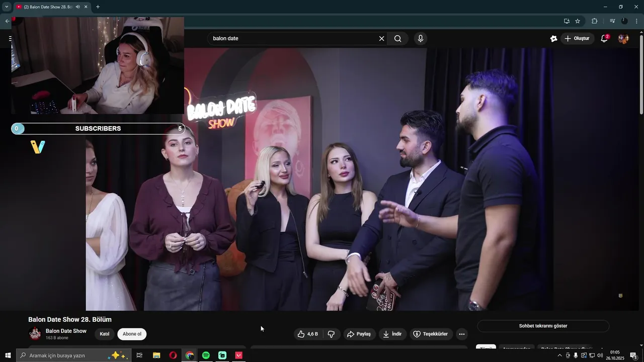Open YouTube notifications bell

coord(604,39)
